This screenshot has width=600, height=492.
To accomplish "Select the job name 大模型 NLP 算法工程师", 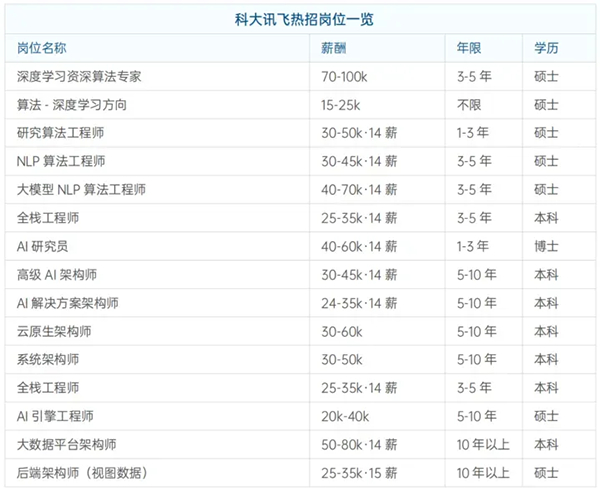I will [81, 189].
